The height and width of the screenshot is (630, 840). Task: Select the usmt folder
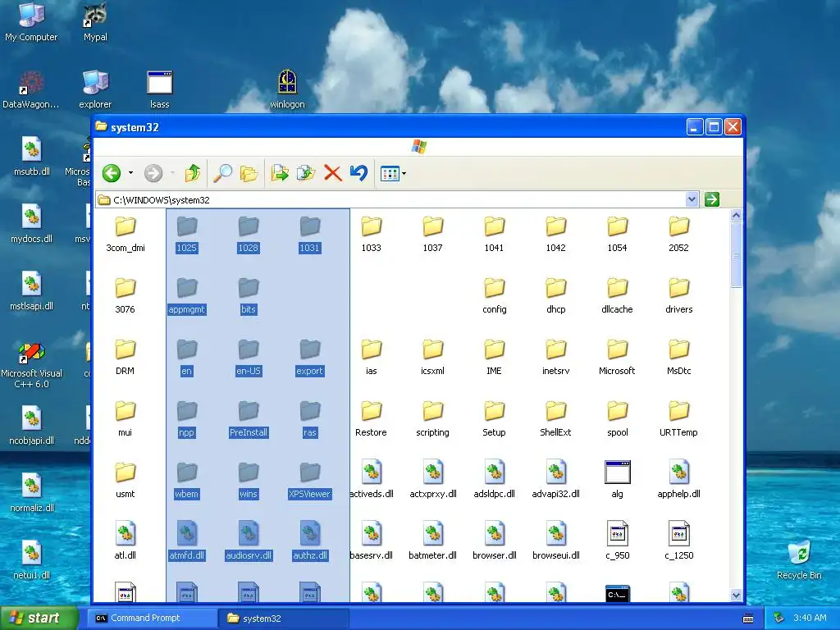126,481
